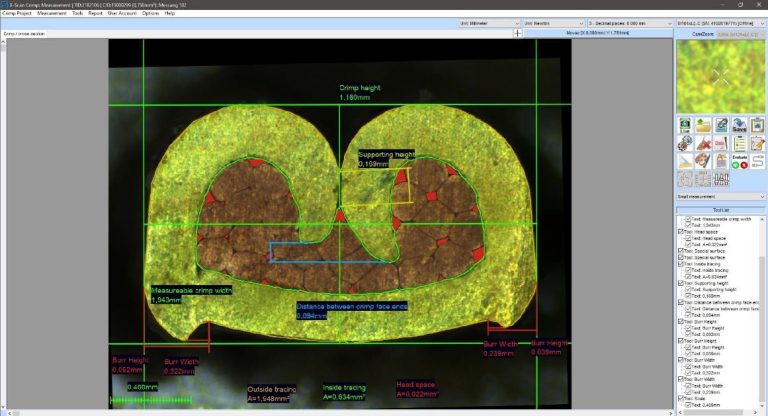Screen dimensions: 768x416
Task: Click the text annotation stamp icon
Action: pyautogui.click(x=721, y=161)
